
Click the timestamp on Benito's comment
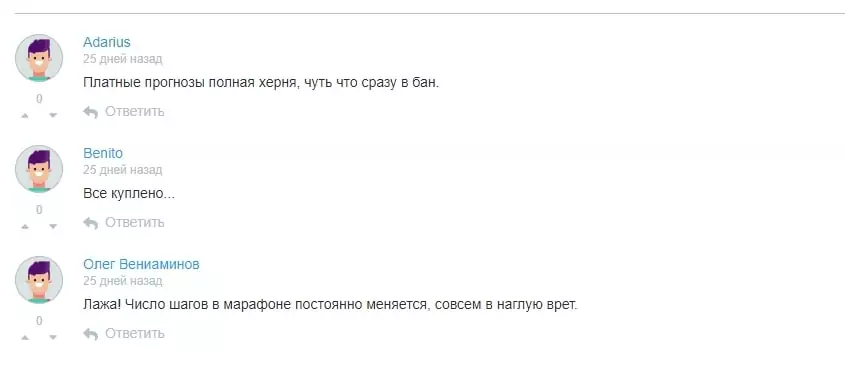(122, 170)
